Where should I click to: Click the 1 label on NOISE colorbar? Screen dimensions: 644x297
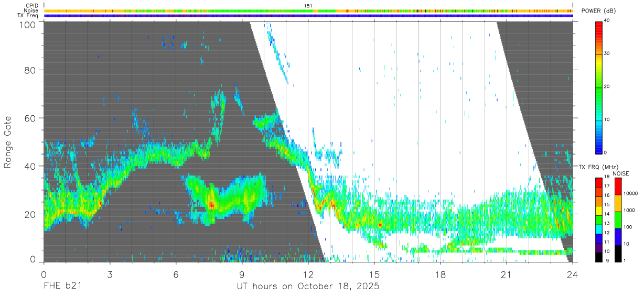[x=624, y=260]
